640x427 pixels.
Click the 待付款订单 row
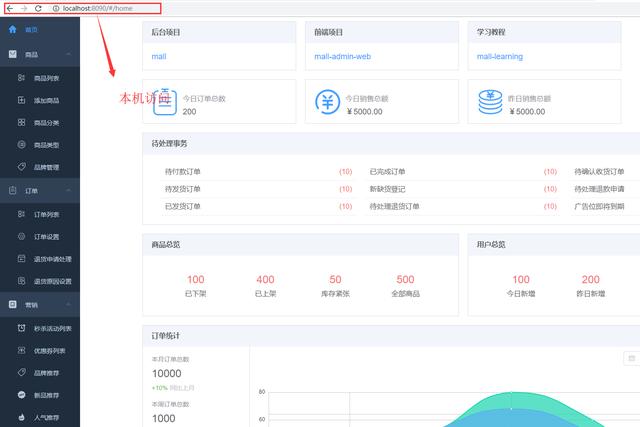pyautogui.click(x=258, y=171)
